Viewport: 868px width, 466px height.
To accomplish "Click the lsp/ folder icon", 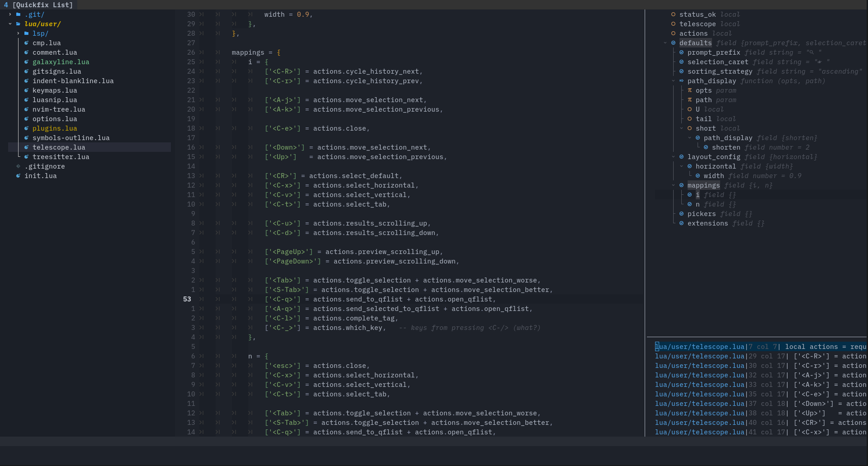I will click(27, 33).
